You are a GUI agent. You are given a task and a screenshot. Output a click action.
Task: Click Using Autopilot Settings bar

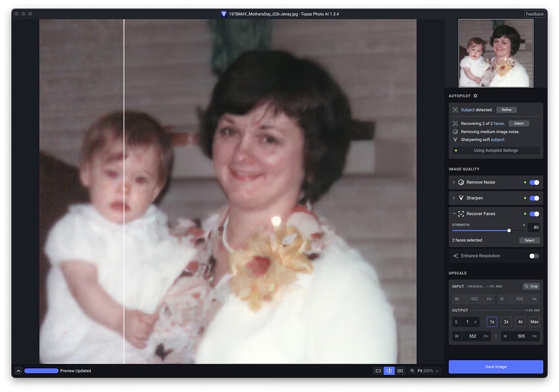pyautogui.click(x=496, y=150)
